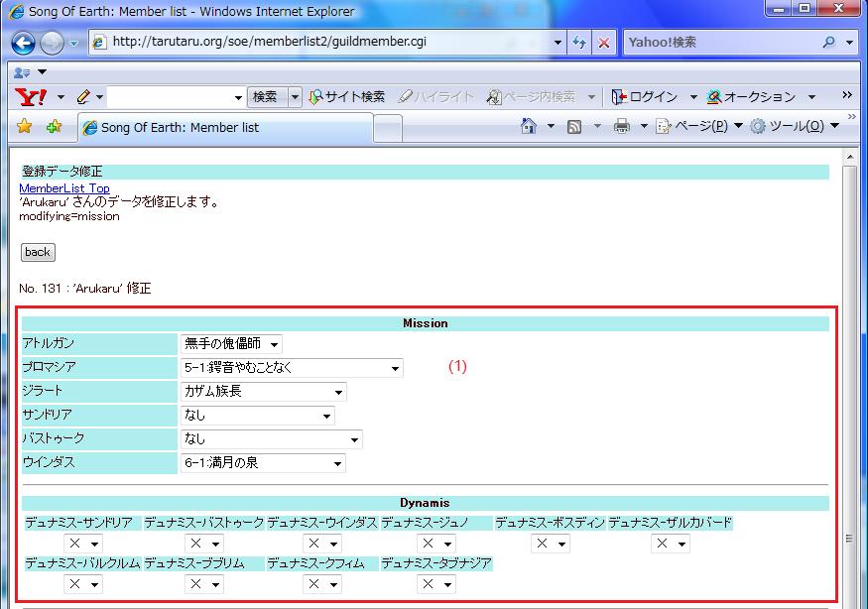Open Favorites Center star icon

click(x=25, y=126)
